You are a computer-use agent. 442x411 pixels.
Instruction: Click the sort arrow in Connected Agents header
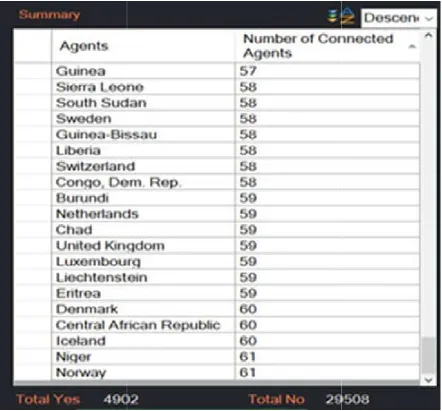[412, 46]
